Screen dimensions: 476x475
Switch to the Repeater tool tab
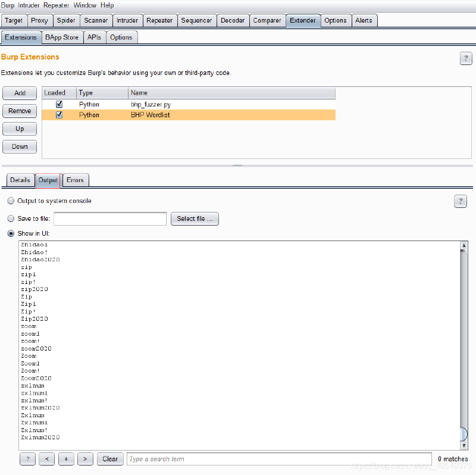[159, 21]
